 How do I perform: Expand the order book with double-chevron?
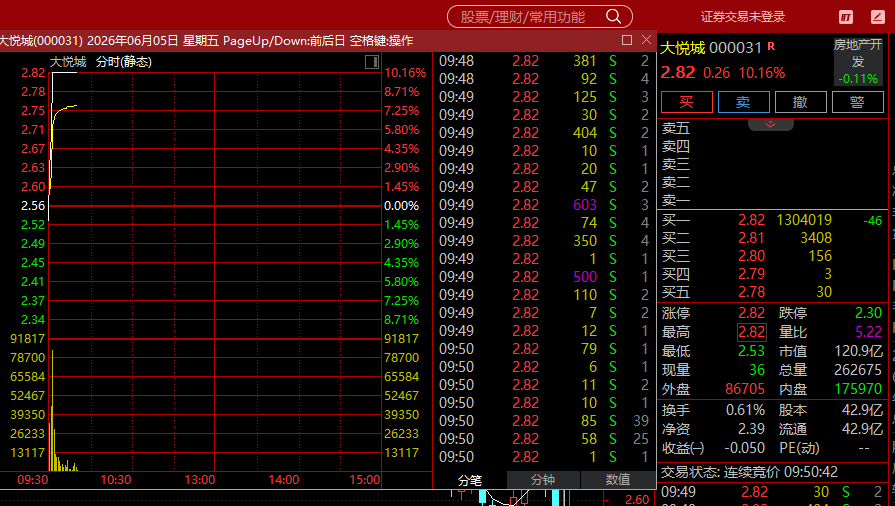(x=771, y=124)
